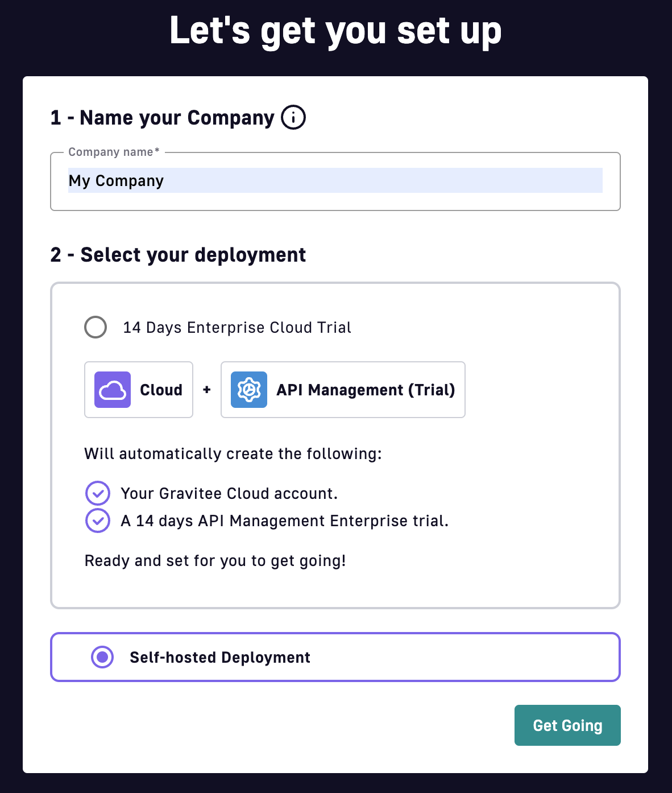Viewport: 672px width, 793px height.
Task: Click the Company name input field
Action: point(335,181)
